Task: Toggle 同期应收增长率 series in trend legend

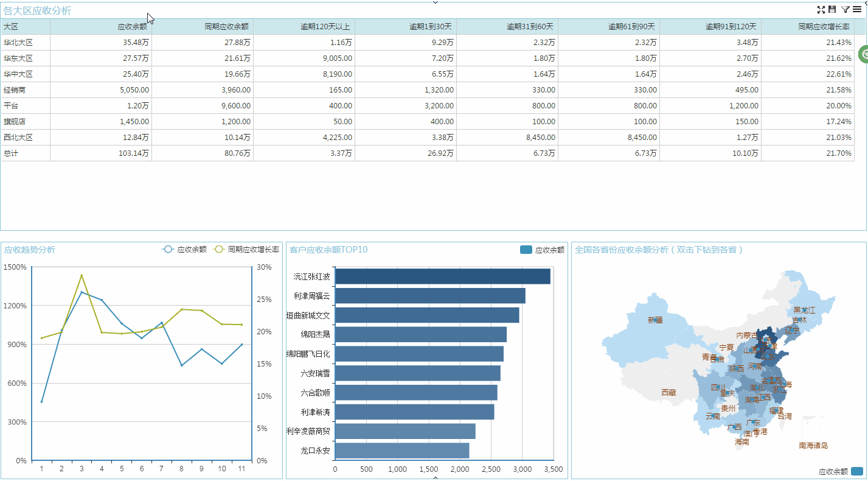Action: point(246,250)
